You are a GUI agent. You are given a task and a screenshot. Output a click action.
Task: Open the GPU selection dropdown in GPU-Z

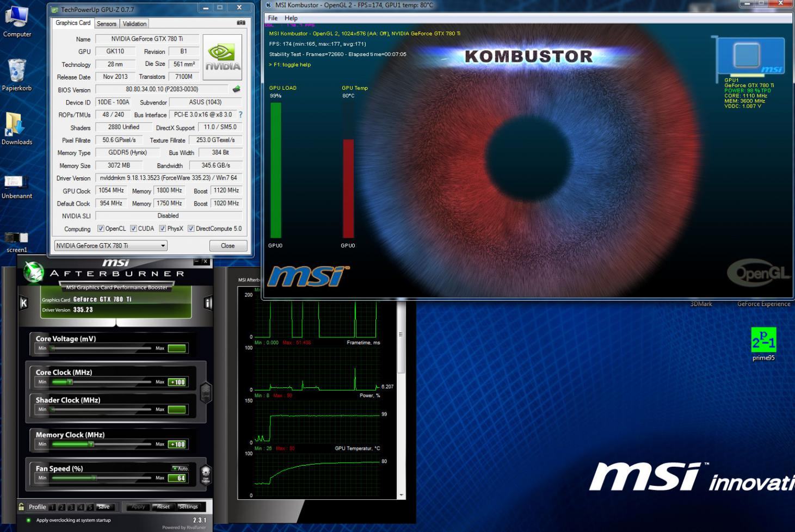click(110, 246)
